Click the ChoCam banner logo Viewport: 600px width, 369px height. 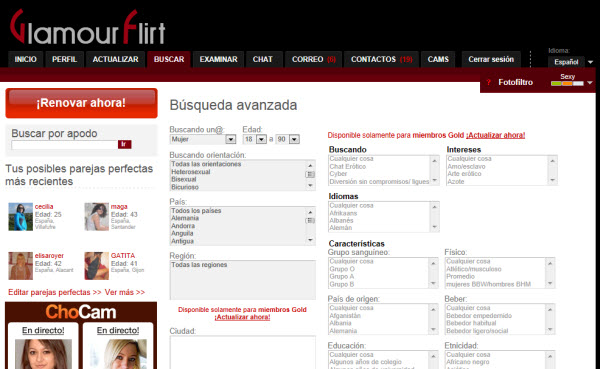pos(81,312)
